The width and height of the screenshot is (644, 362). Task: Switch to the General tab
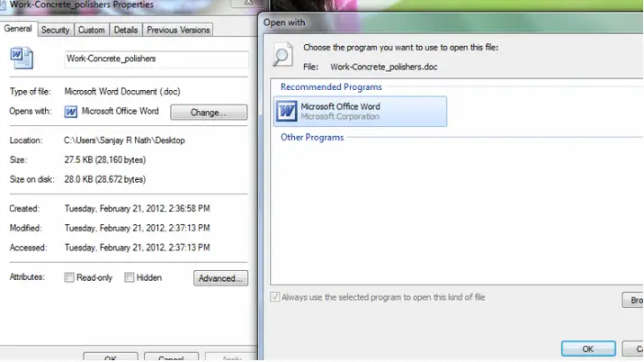[18, 29]
